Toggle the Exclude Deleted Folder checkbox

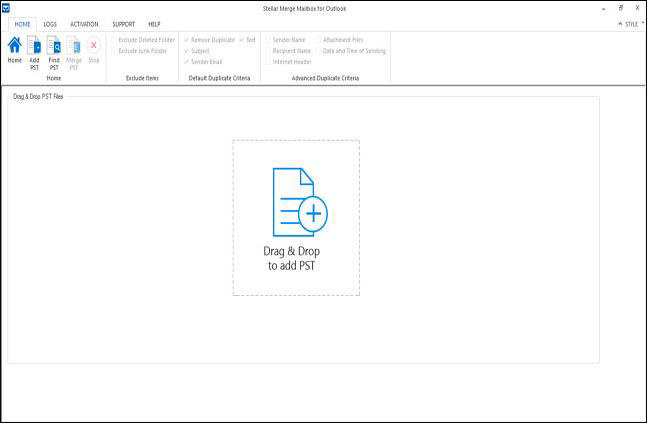[115, 40]
